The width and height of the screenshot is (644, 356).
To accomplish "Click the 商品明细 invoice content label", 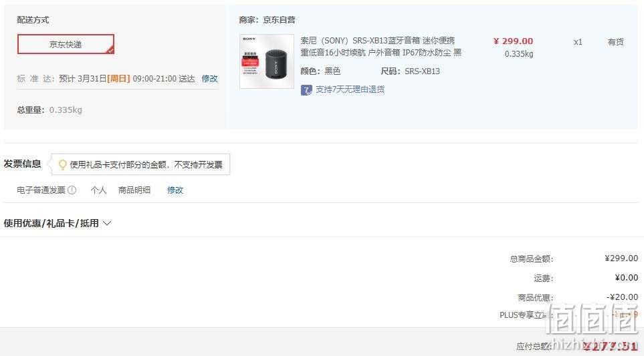I will (x=134, y=190).
